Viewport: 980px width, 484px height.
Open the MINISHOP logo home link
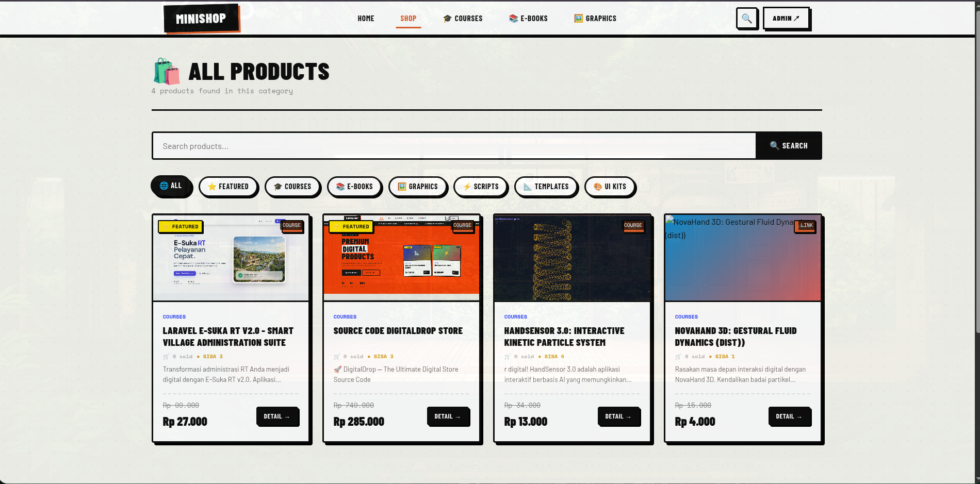[201, 19]
